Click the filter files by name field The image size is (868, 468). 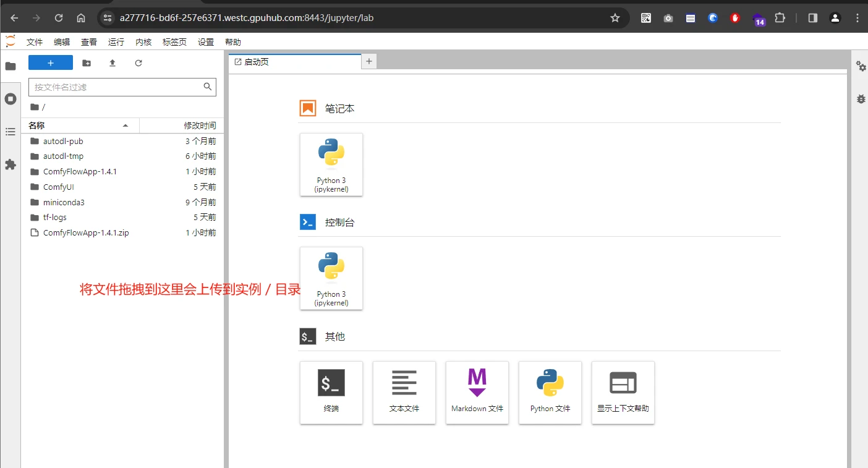[x=122, y=87]
